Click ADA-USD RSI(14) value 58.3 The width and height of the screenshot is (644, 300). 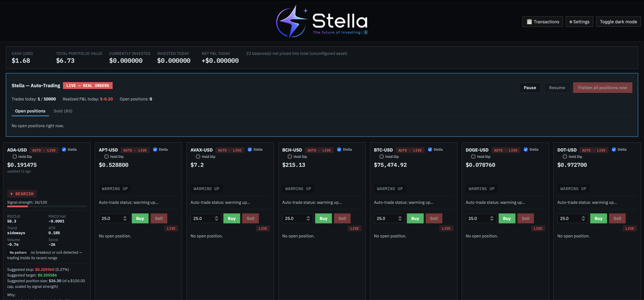click(x=12, y=221)
